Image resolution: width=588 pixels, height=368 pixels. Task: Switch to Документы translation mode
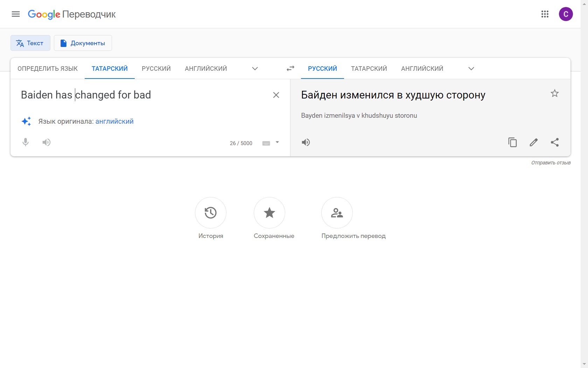tap(83, 43)
